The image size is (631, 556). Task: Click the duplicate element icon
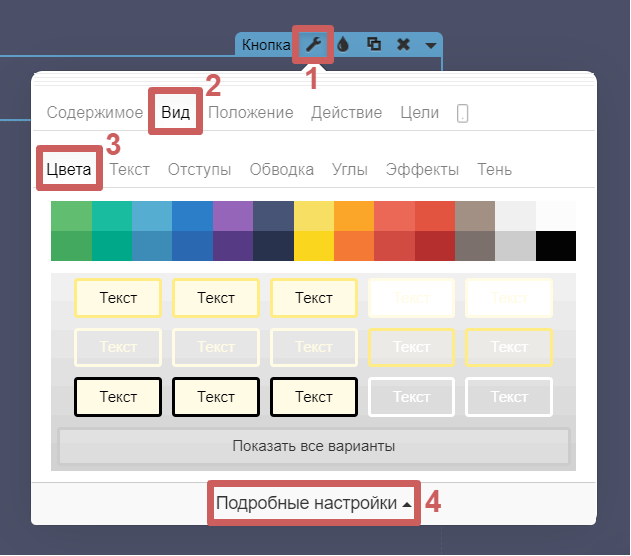373,44
